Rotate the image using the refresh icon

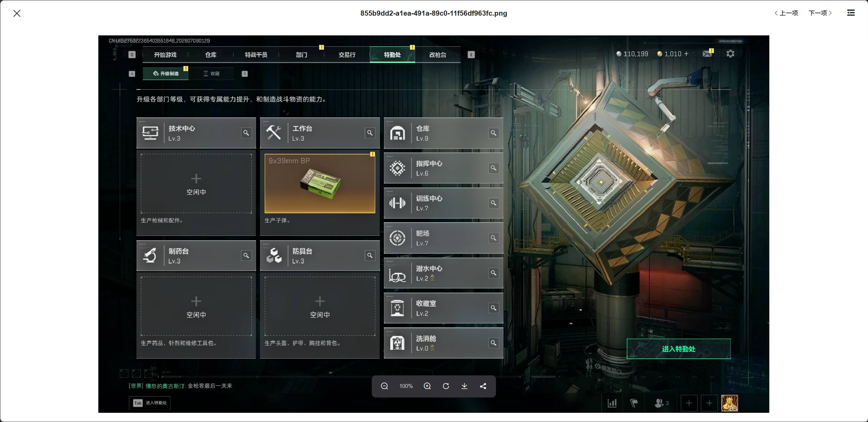point(446,386)
